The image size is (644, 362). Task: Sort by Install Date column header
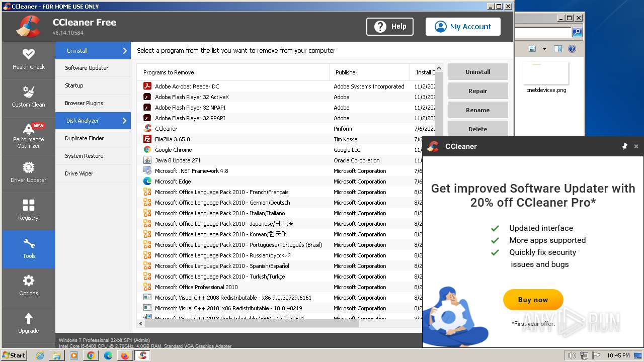click(x=423, y=72)
